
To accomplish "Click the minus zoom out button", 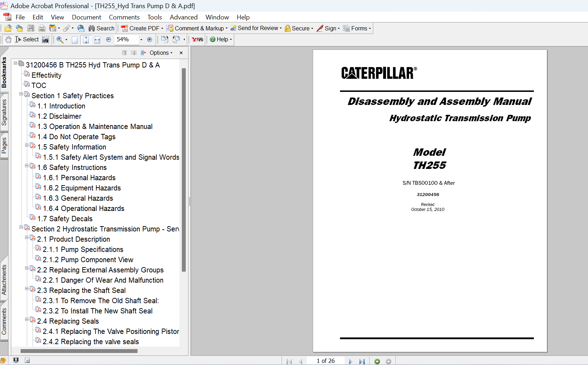I will click(x=109, y=40).
